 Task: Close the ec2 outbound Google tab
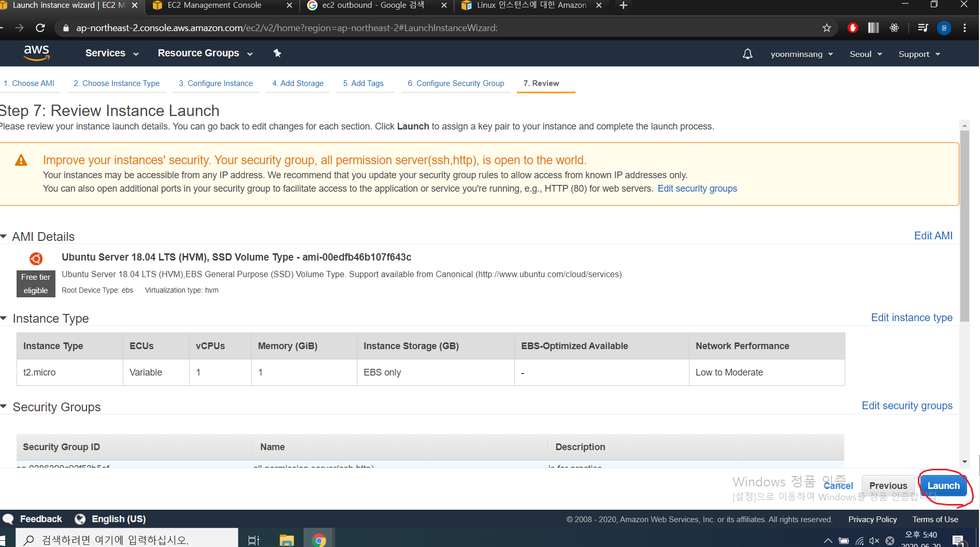444,5
